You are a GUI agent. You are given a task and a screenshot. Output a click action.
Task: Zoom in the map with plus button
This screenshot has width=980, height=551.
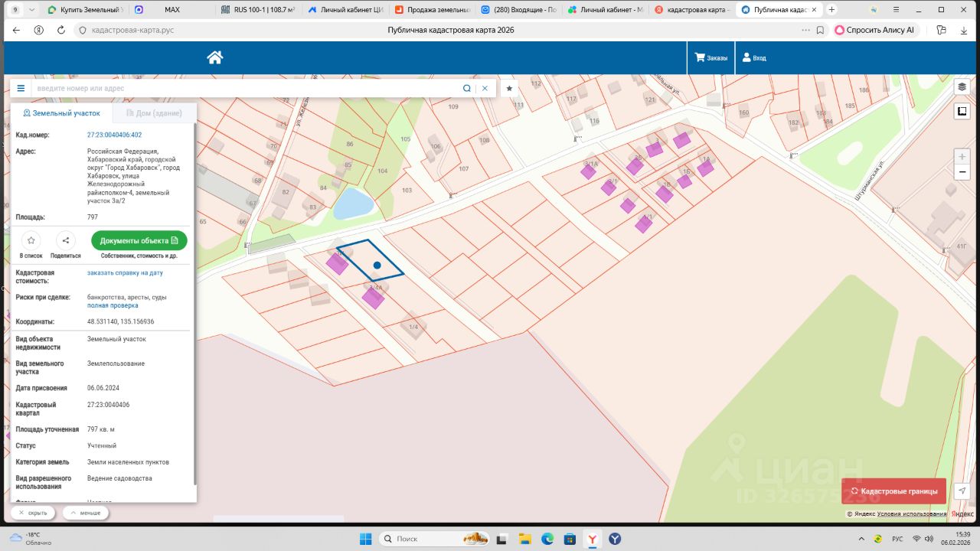[962, 156]
